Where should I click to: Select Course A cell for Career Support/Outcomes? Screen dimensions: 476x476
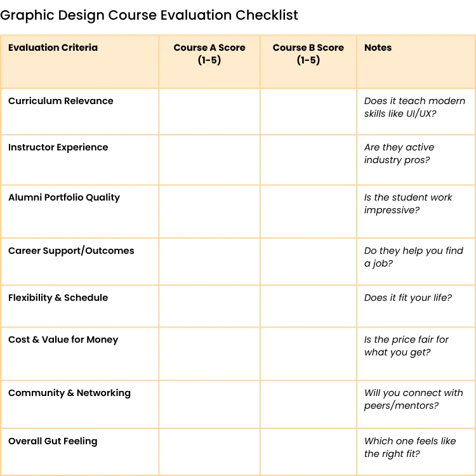[x=209, y=261]
